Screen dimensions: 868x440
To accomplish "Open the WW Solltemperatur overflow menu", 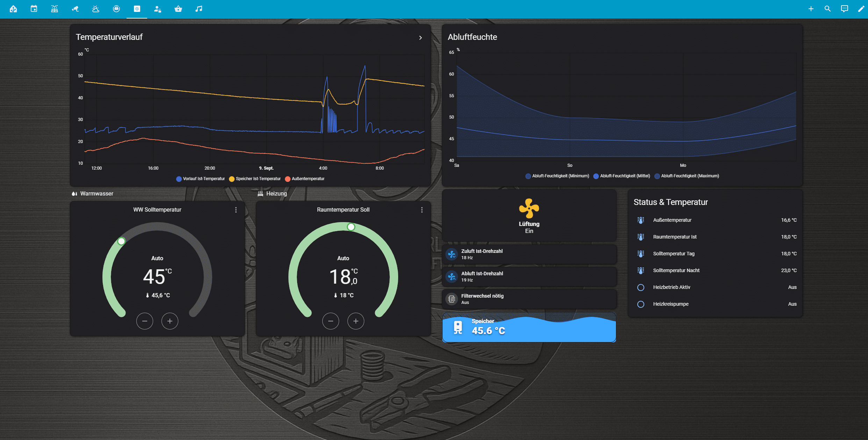I will pos(236,210).
